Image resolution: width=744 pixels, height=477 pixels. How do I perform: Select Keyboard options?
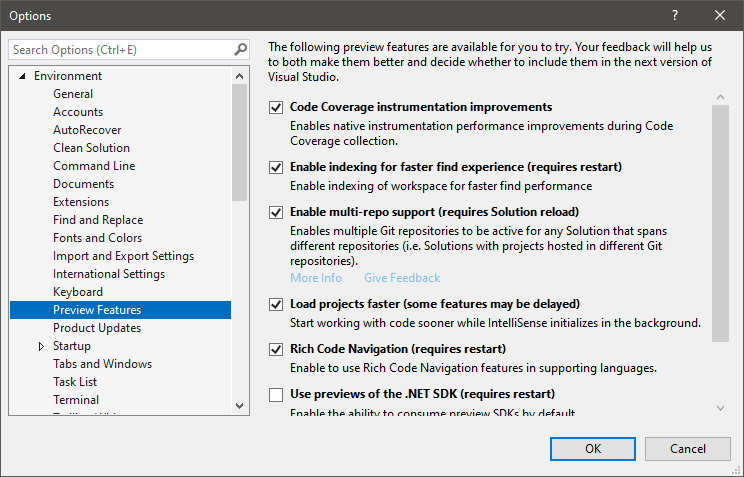(78, 292)
